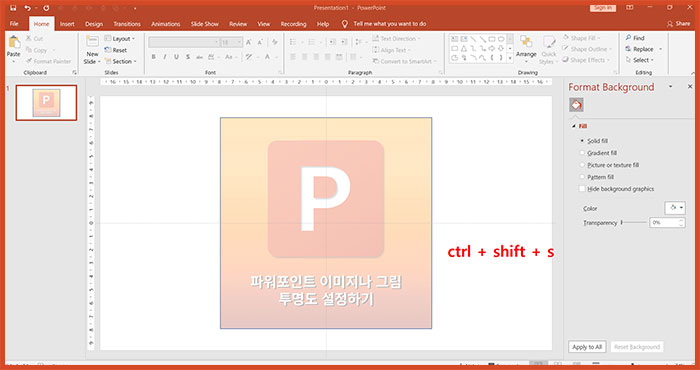Switch to the Transitions tab
Image resolution: width=700 pixels, height=370 pixels.
[127, 24]
